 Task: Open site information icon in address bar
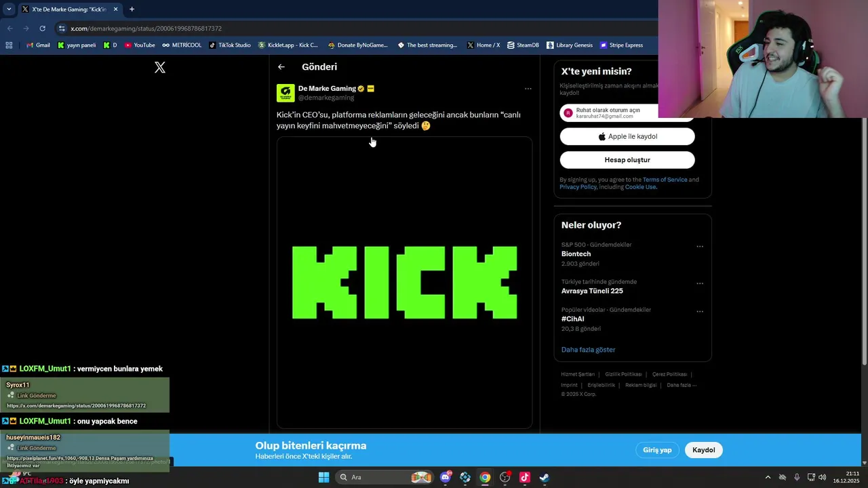[x=62, y=28]
